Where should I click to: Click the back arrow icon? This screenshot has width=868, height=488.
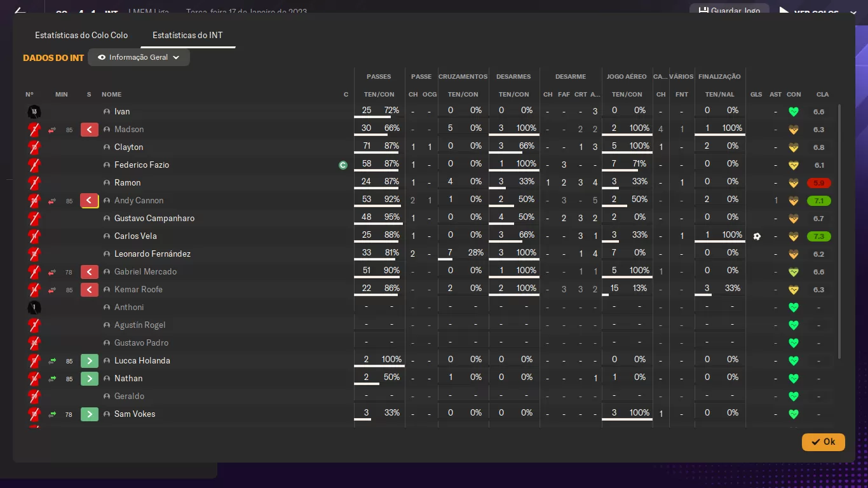coord(20,11)
